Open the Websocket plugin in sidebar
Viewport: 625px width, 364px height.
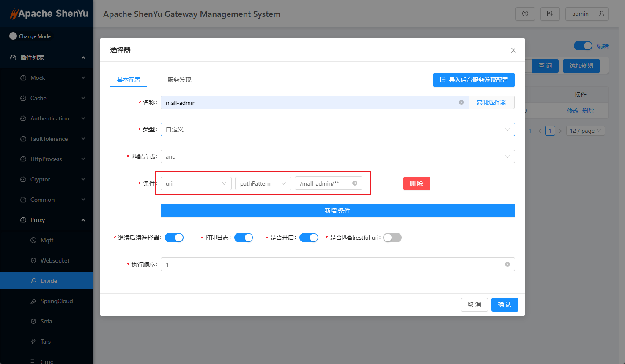pyautogui.click(x=55, y=260)
